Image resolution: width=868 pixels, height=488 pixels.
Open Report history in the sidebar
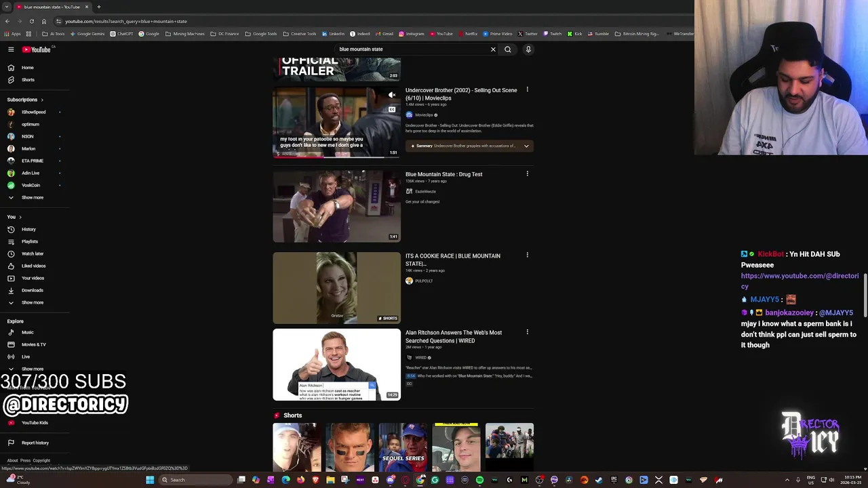click(34, 443)
